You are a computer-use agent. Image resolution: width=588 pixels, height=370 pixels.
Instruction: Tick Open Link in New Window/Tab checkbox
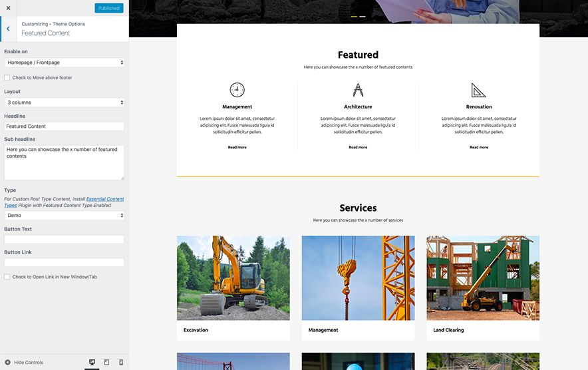[7, 277]
